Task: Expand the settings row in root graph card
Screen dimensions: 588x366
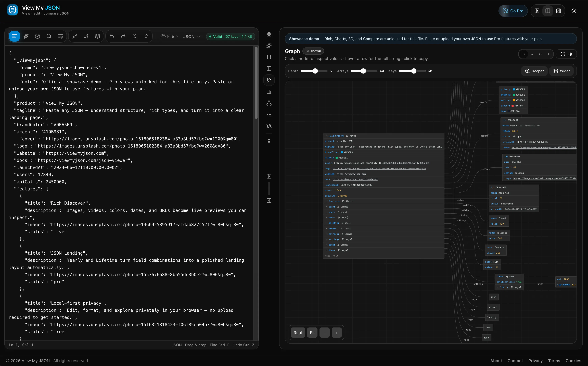Action: [384, 239]
